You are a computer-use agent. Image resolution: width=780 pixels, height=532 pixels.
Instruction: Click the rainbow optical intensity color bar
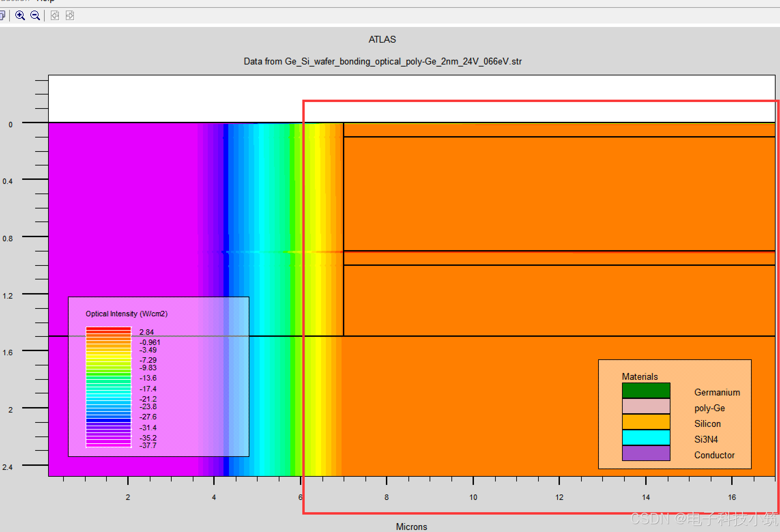coord(109,387)
